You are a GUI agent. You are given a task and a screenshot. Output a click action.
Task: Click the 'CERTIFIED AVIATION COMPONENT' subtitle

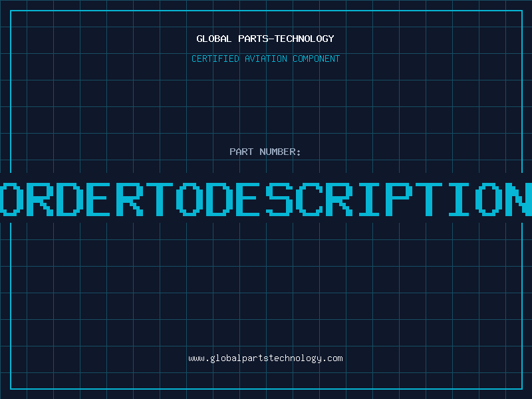coord(265,59)
